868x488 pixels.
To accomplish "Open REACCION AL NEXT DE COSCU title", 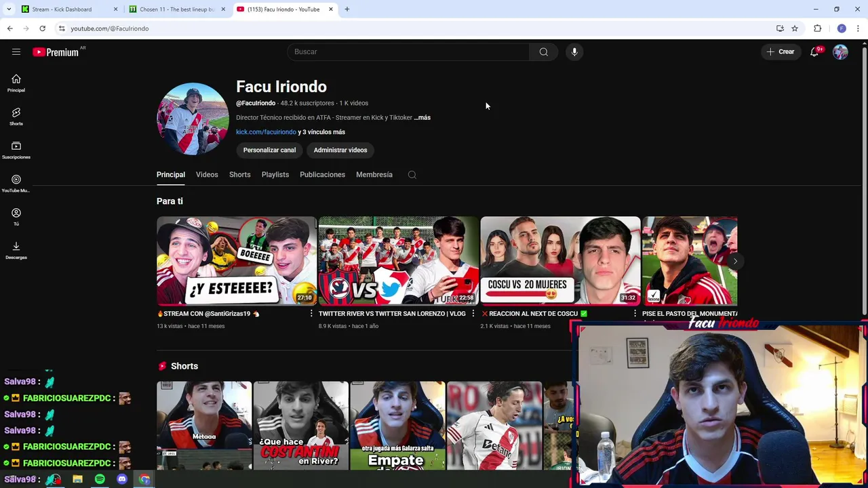I will point(534,314).
